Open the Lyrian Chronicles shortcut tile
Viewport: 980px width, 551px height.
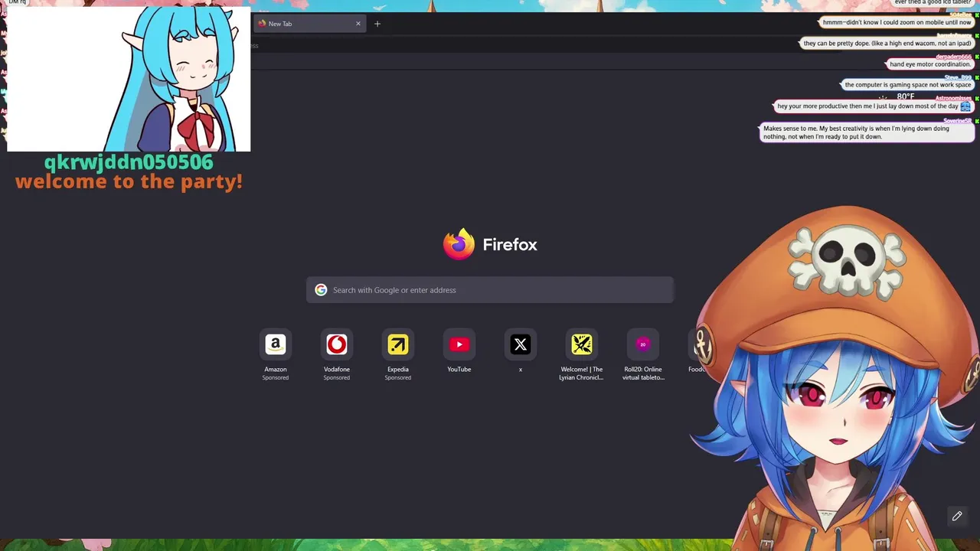click(582, 345)
